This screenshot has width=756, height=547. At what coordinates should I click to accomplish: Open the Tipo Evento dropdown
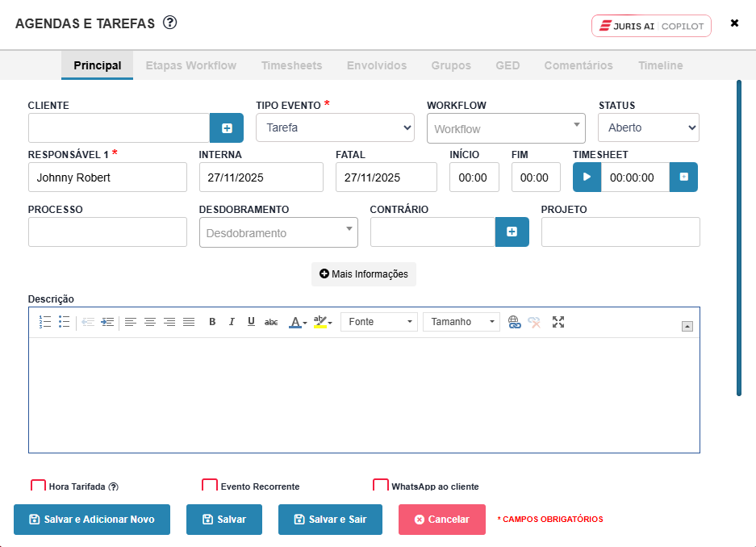(335, 127)
